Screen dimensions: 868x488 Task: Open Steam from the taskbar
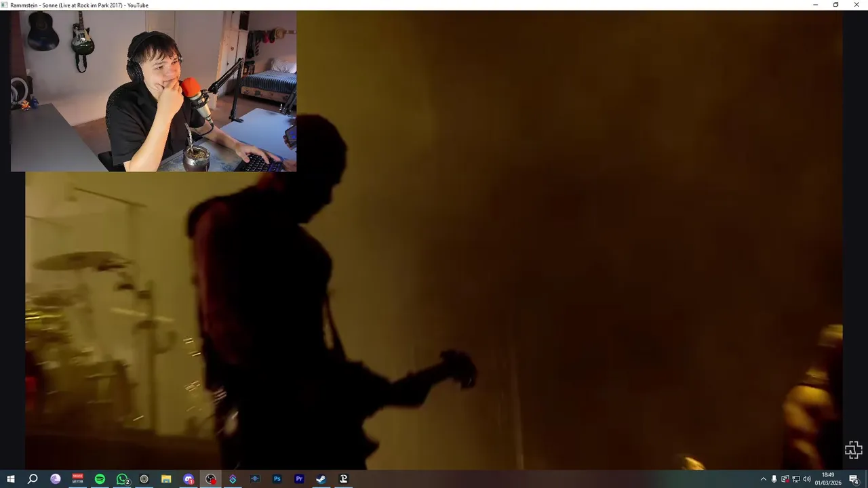pos(321,479)
